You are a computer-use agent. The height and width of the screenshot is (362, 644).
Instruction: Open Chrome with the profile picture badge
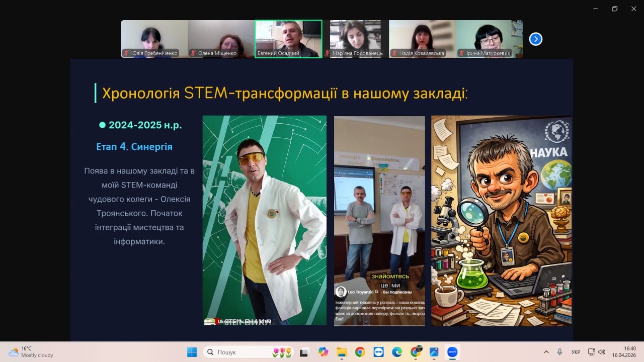(x=416, y=352)
